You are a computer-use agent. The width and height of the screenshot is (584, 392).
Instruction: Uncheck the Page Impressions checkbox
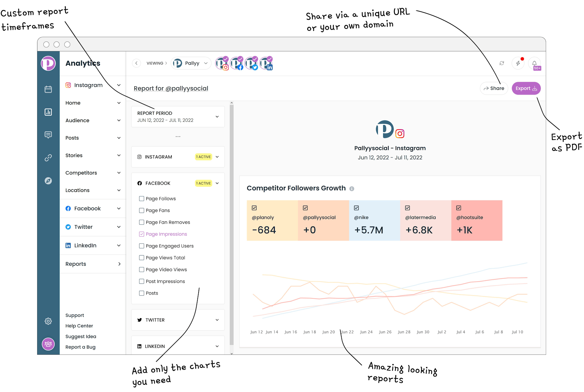(142, 234)
